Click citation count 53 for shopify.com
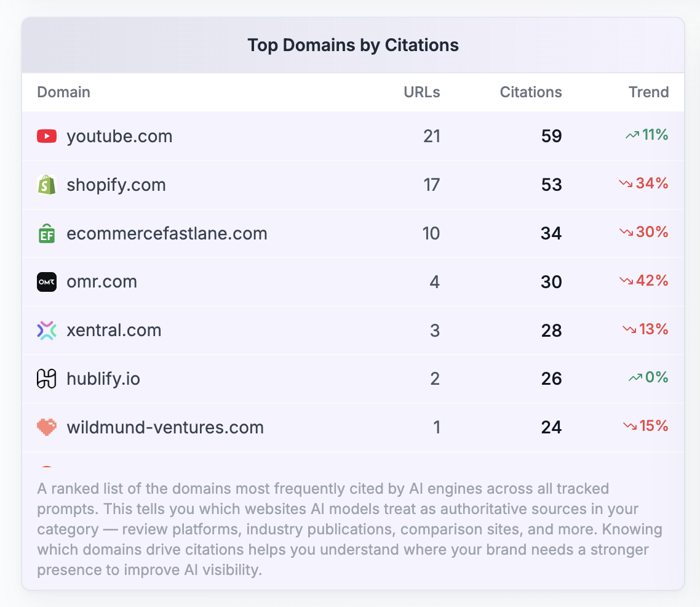 [551, 185]
